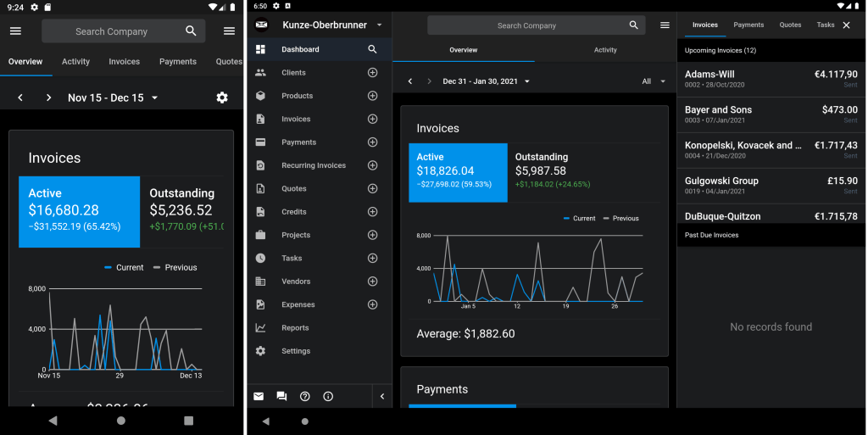Switch to the Quotes tab in right panel
The image size is (868, 435).
[790, 25]
